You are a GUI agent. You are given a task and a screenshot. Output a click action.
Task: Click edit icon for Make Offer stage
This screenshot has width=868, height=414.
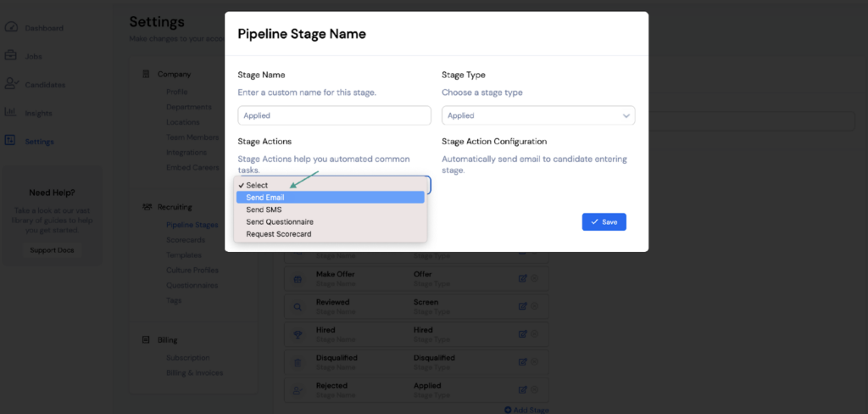pos(522,278)
